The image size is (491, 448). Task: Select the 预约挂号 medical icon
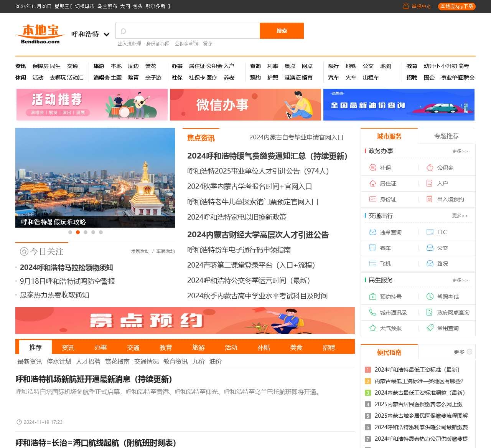(372, 297)
